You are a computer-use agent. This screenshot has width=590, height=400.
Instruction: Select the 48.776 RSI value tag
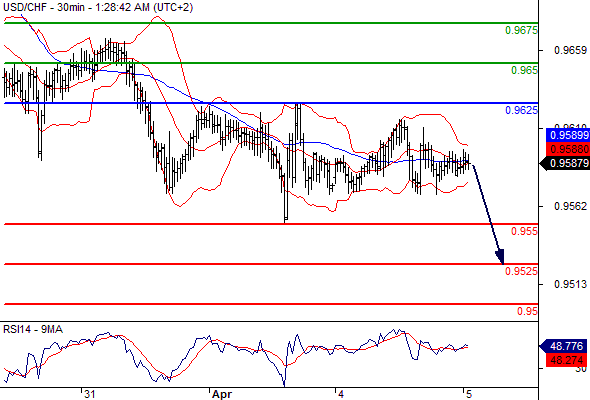click(563, 346)
